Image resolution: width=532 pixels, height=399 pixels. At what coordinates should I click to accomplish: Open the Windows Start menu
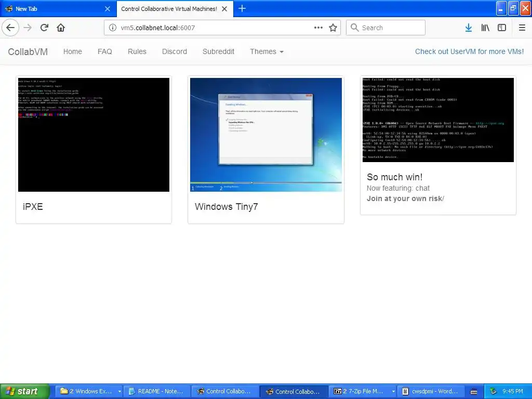coord(24,391)
